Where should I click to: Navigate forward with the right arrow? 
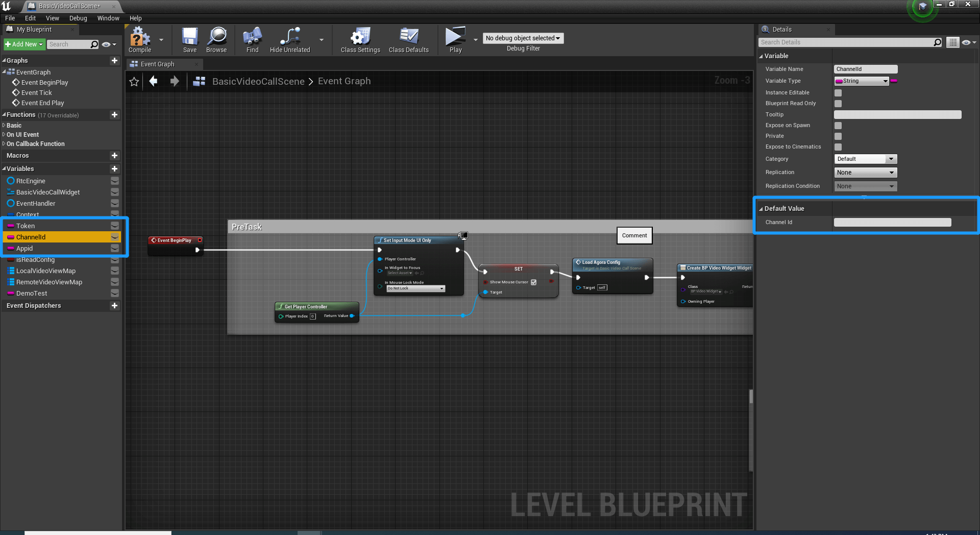coord(175,81)
